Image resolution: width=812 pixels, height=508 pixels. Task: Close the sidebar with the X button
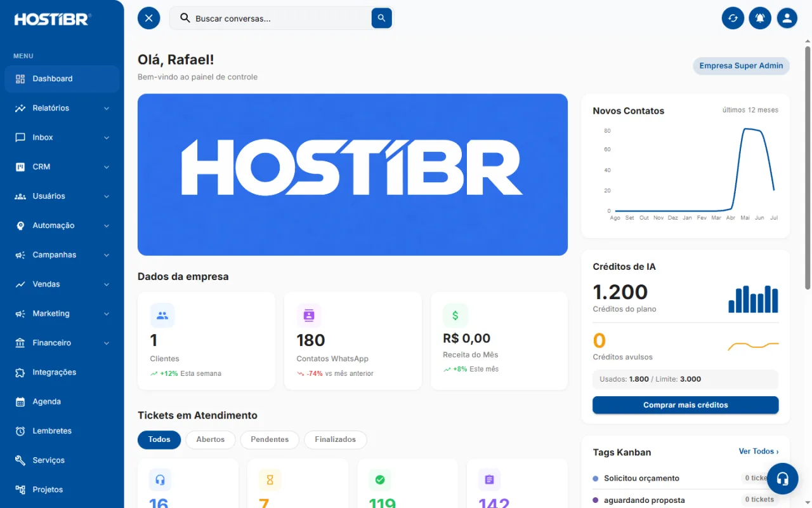pos(149,18)
